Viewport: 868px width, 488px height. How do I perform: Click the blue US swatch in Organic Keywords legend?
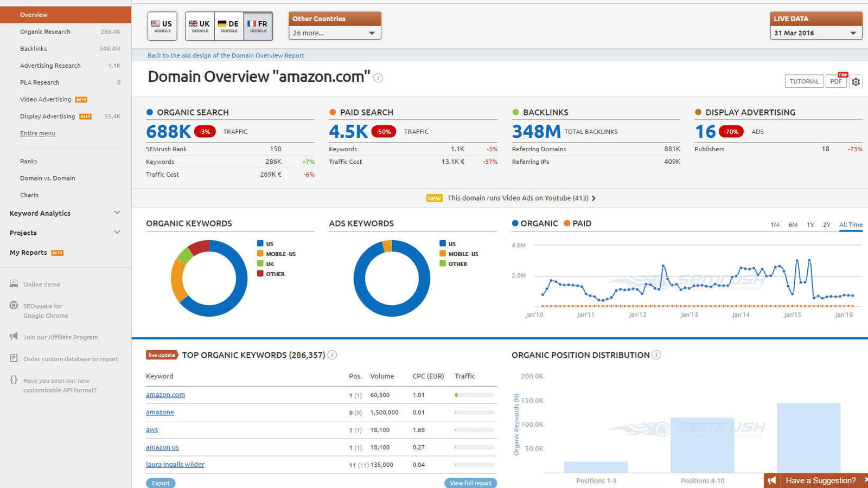tap(260, 243)
